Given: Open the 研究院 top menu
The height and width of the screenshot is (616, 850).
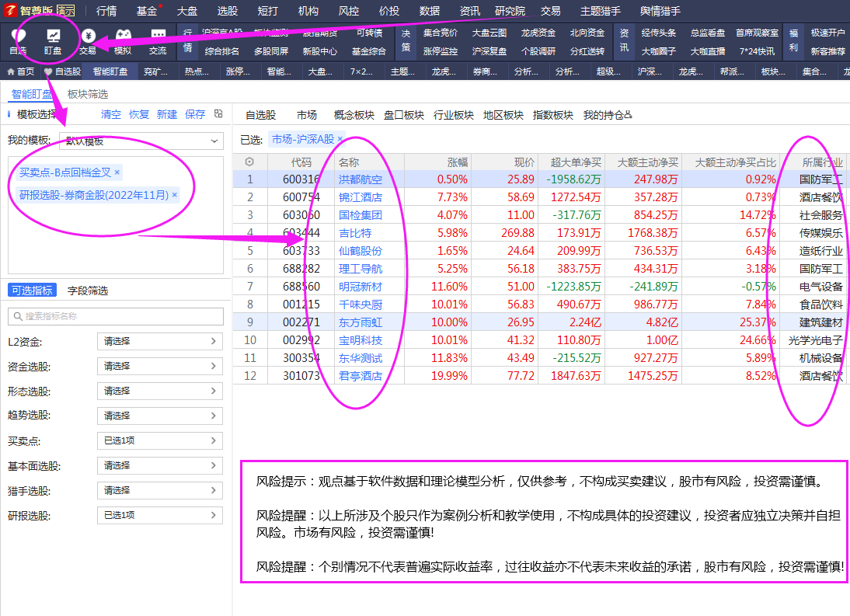Looking at the screenshot, I should (510, 11).
